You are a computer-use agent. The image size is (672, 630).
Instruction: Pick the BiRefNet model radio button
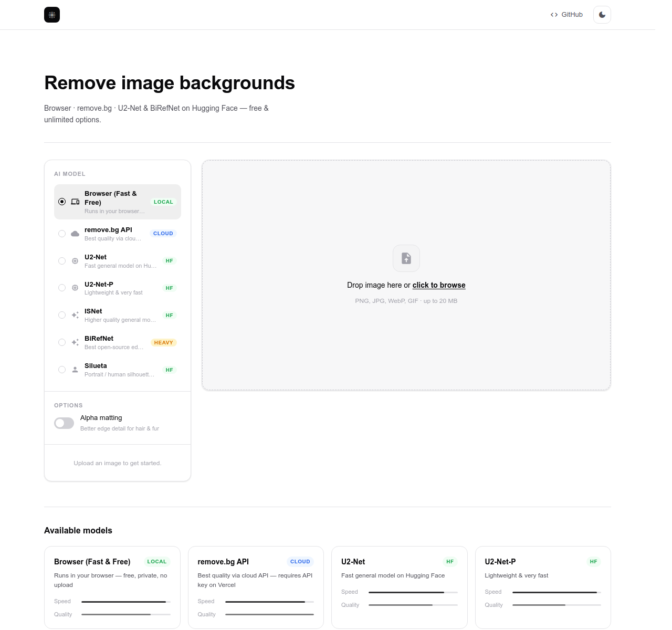[62, 342]
